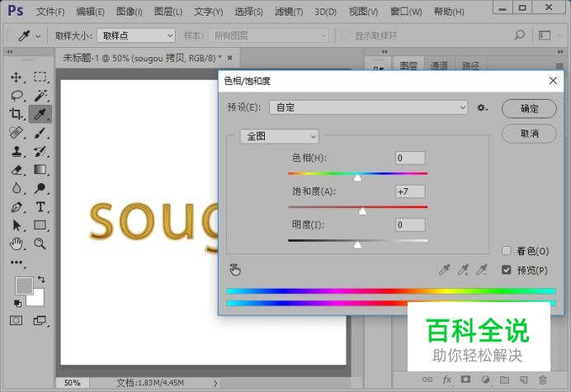Toggle the 显示取样环 checkbox
The image size is (571, 392).
pos(345,35)
